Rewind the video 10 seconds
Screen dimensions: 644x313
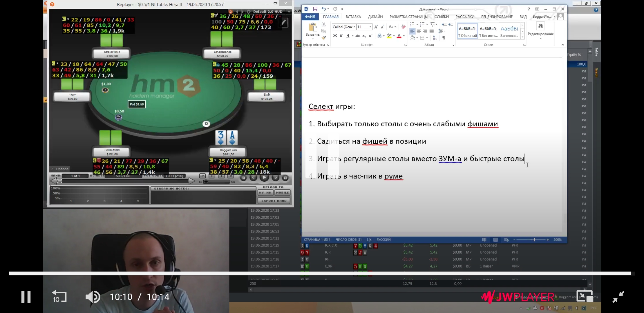click(59, 296)
